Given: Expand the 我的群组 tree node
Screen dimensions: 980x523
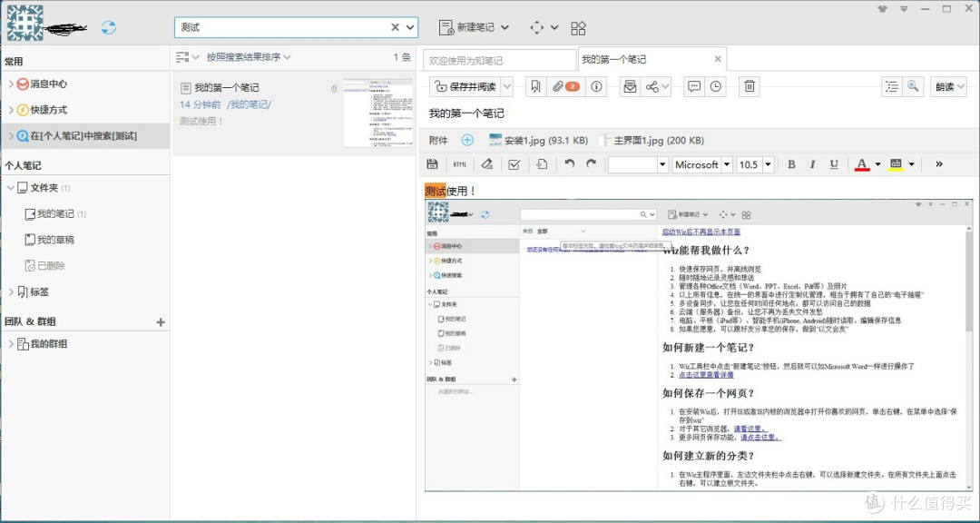Looking at the screenshot, I should [x=11, y=344].
